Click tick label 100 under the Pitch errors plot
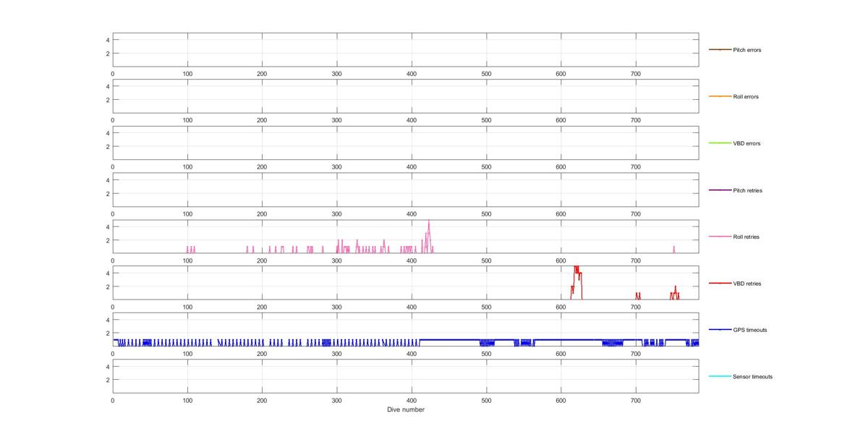This screenshot has width=868, height=442. 187,74
